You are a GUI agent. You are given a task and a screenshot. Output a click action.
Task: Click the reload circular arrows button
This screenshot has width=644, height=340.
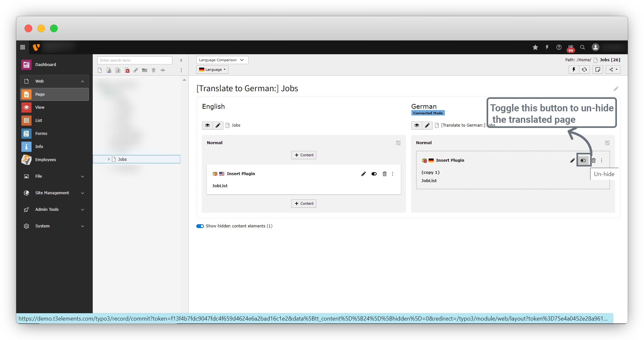coord(584,70)
